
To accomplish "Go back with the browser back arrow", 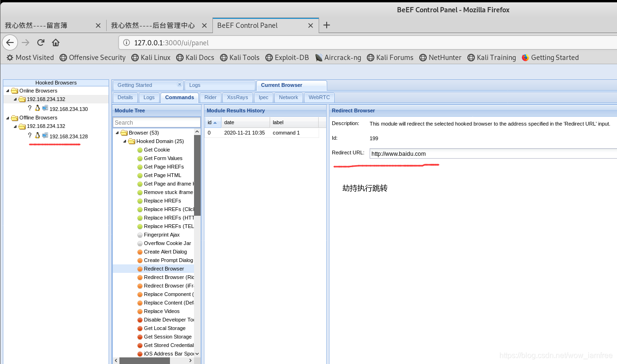I will (10, 42).
